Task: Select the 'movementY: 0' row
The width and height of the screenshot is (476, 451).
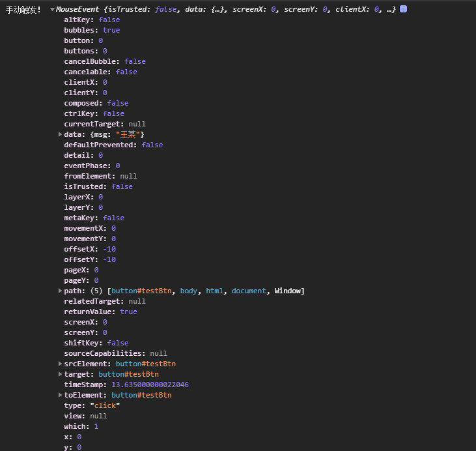Action: pyautogui.click(x=90, y=239)
